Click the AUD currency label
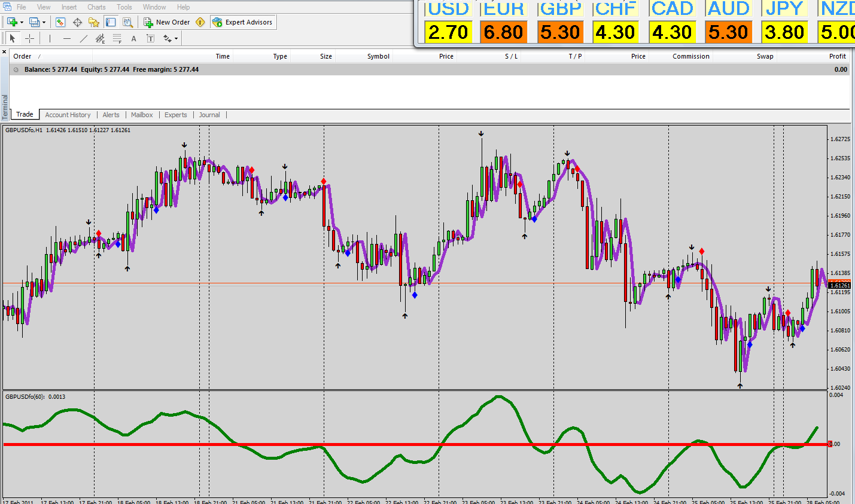855x504 pixels. tap(728, 9)
